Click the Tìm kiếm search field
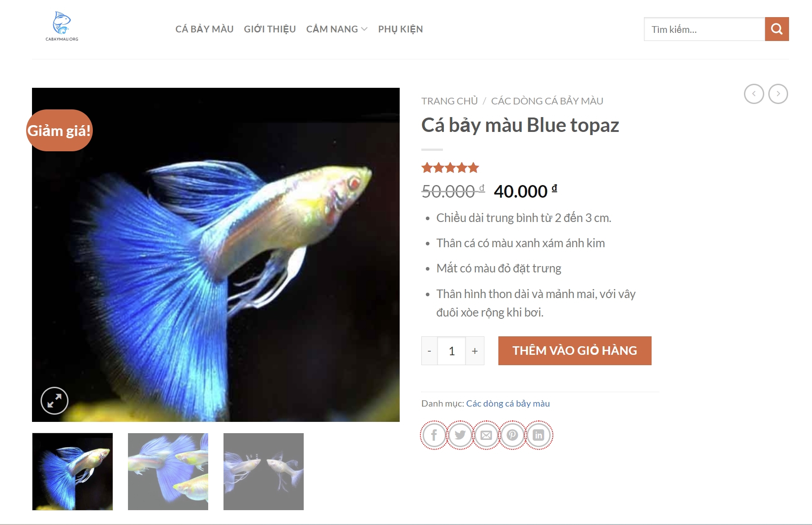This screenshot has width=812, height=525. click(x=704, y=29)
